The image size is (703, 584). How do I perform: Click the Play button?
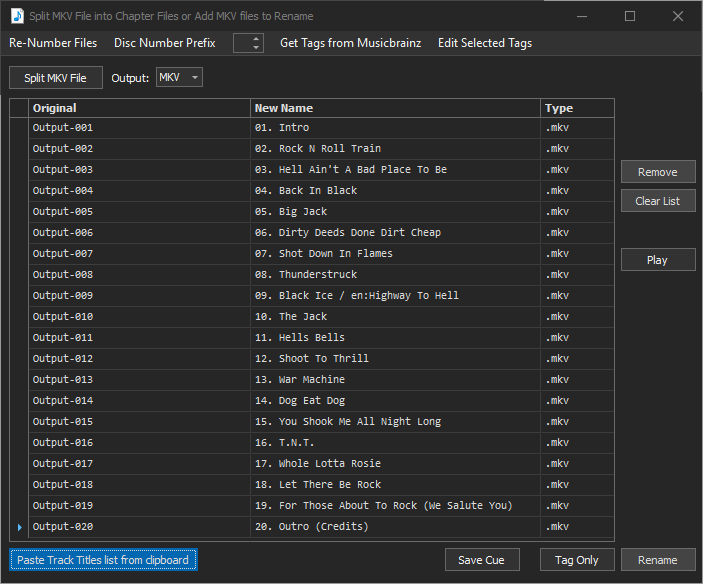[x=657, y=260]
